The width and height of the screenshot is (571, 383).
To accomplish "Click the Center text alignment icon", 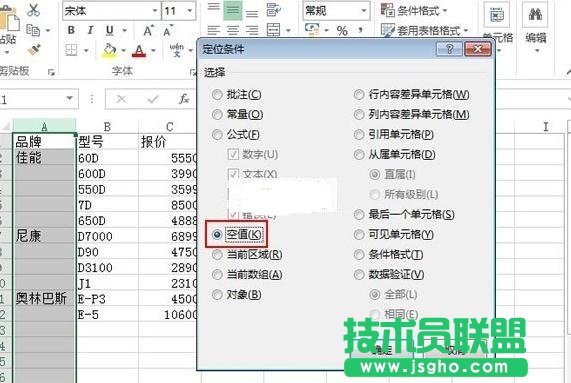I will 233,30.
